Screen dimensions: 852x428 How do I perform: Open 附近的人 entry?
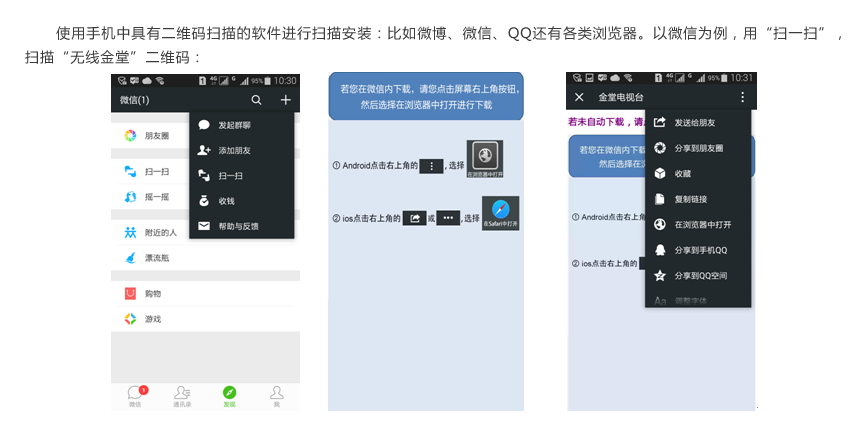(160, 232)
